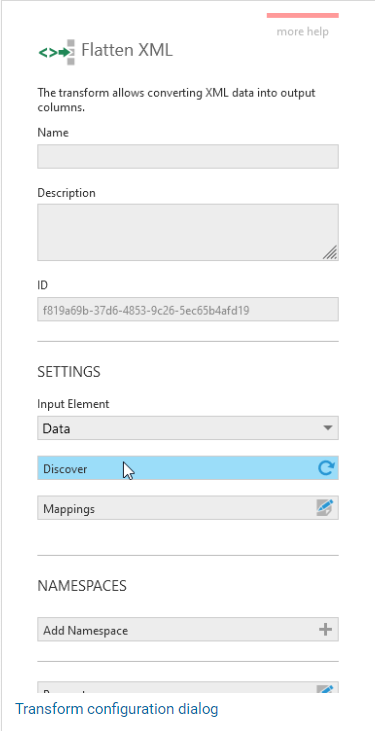
Task: Open the Input Element dropdown arrow
Action: pyautogui.click(x=328, y=428)
